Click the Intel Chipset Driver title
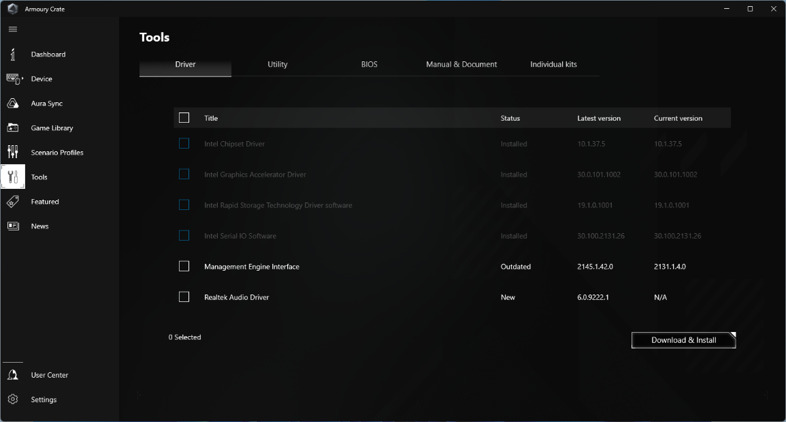This screenshot has width=786, height=422. [234, 144]
